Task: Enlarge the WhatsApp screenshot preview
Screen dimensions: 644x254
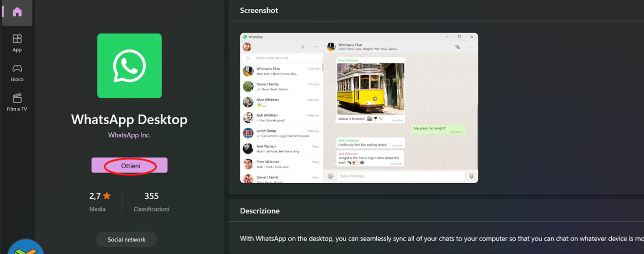Action: pyautogui.click(x=359, y=108)
